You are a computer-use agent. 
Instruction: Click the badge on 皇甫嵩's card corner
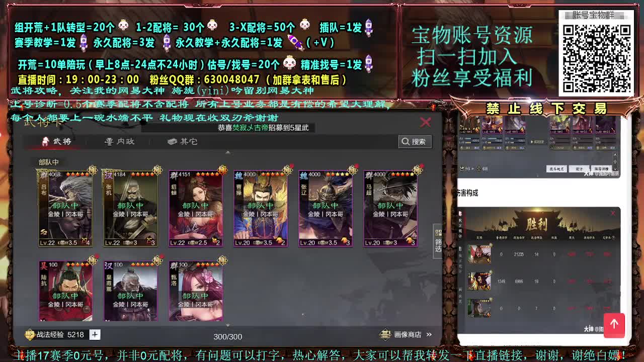(157, 260)
